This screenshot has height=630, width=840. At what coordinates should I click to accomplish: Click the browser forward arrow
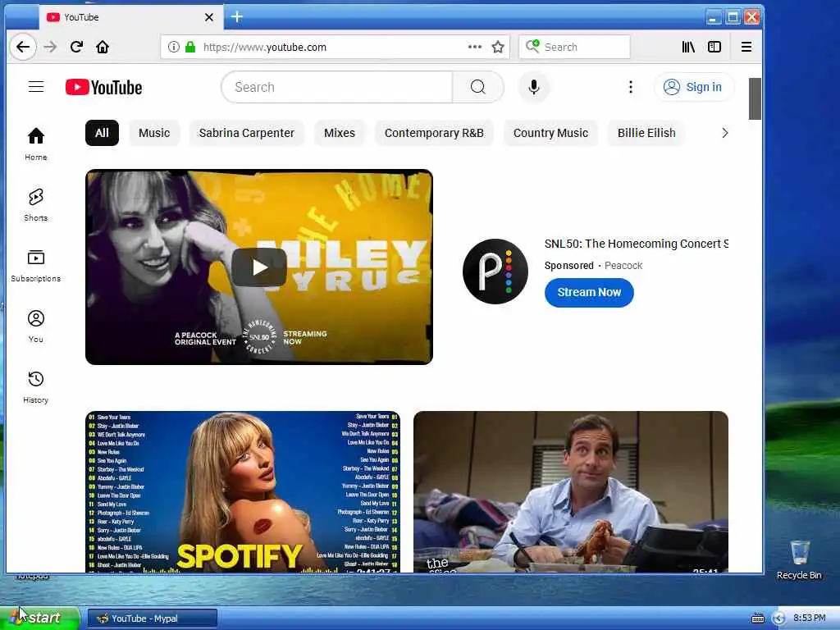[x=50, y=47]
